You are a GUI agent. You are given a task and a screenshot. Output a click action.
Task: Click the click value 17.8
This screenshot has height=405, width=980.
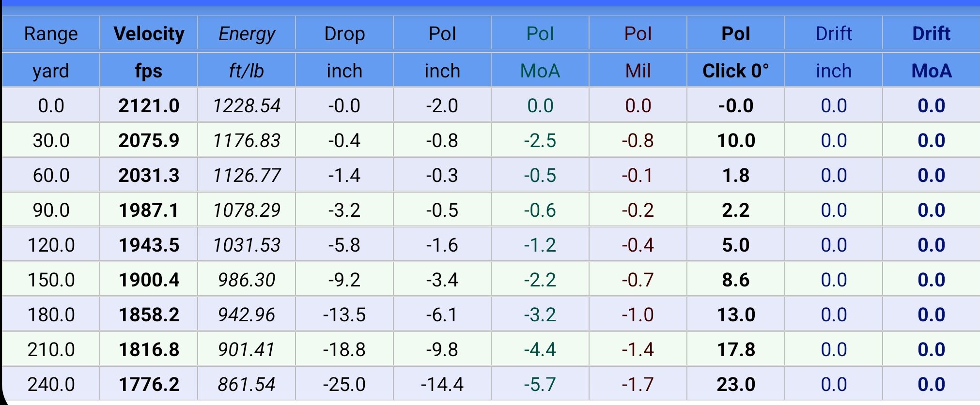(x=735, y=349)
